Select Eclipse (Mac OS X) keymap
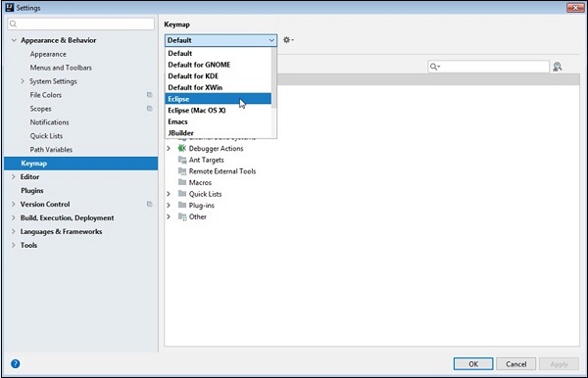This screenshot has height=378, width=588. tap(219, 110)
